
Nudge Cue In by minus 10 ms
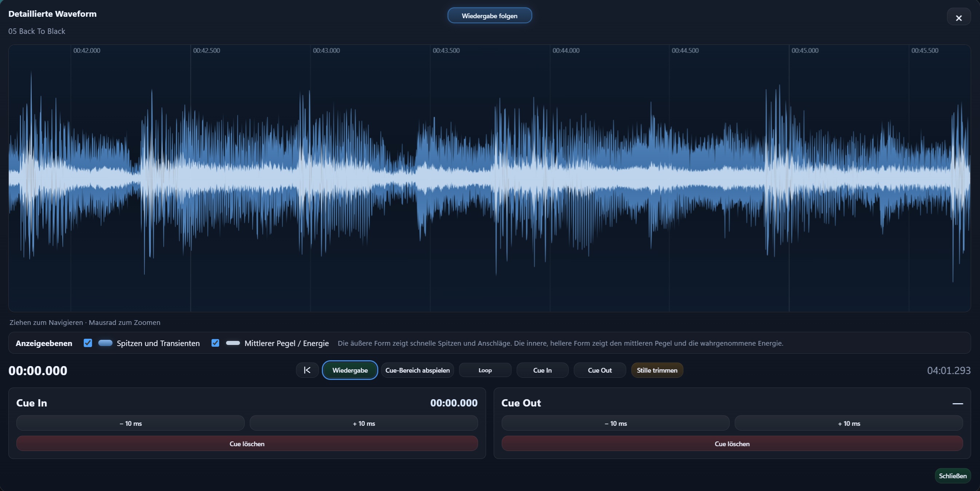[130, 423]
